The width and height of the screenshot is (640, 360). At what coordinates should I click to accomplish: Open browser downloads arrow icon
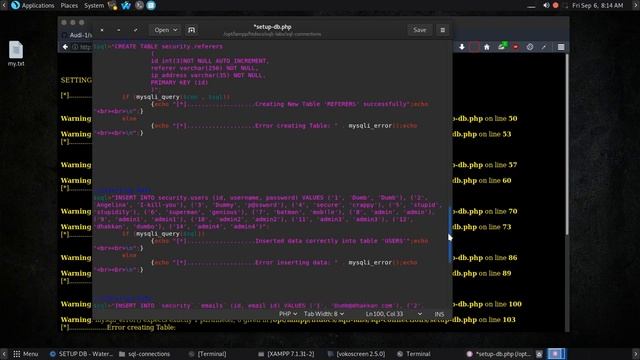tap(462, 47)
